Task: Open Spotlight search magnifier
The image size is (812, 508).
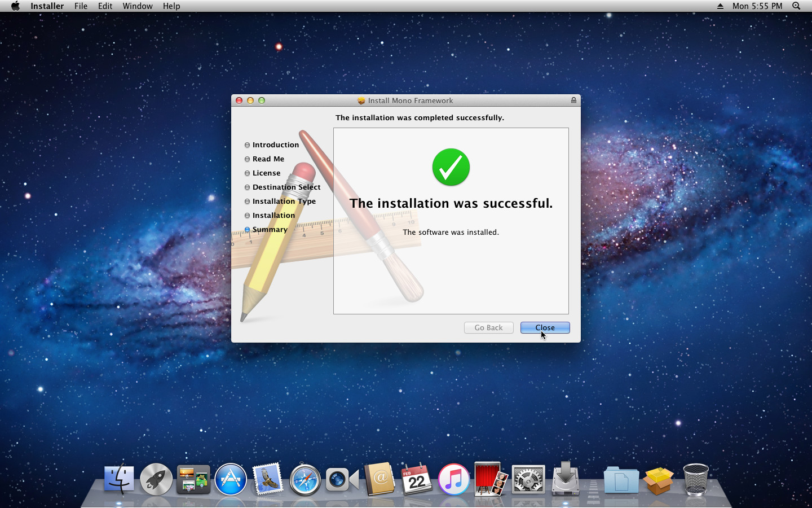Action: (796, 6)
